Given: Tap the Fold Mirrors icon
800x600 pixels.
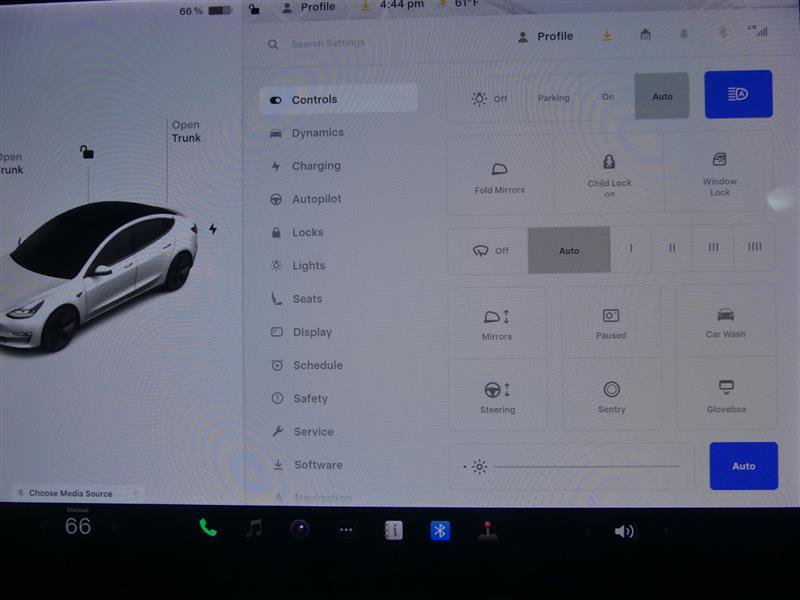Looking at the screenshot, I should coord(500,175).
